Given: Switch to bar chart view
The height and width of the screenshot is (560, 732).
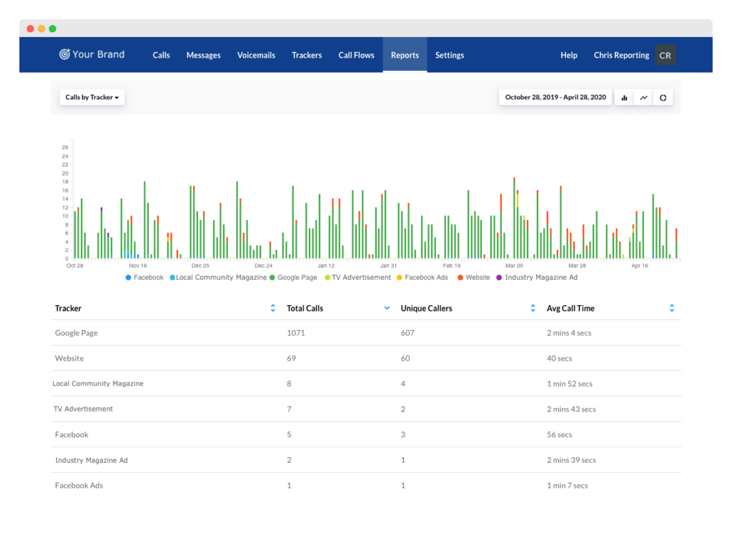Looking at the screenshot, I should [624, 97].
